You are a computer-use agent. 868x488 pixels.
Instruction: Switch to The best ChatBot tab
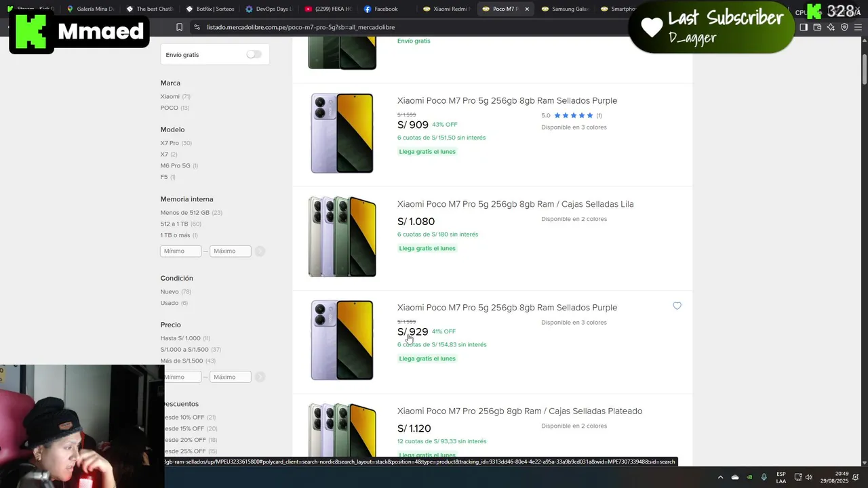151,9
